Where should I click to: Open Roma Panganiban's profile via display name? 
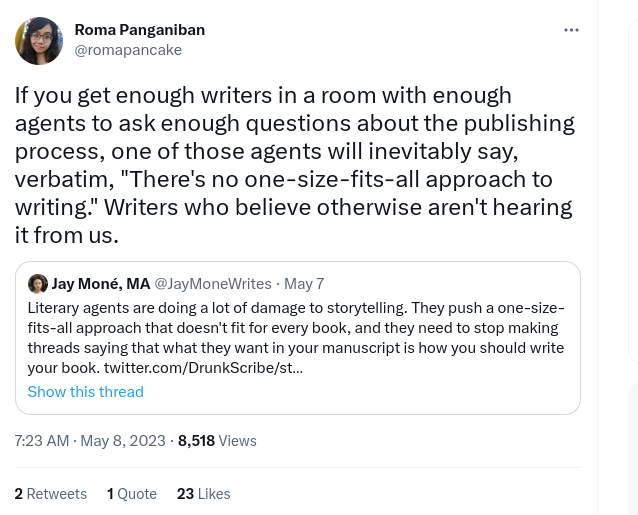pyautogui.click(x=139, y=29)
